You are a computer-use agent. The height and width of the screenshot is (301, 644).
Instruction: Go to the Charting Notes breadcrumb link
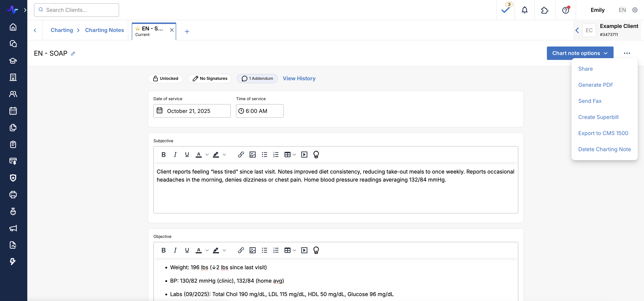(x=104, y=30)
